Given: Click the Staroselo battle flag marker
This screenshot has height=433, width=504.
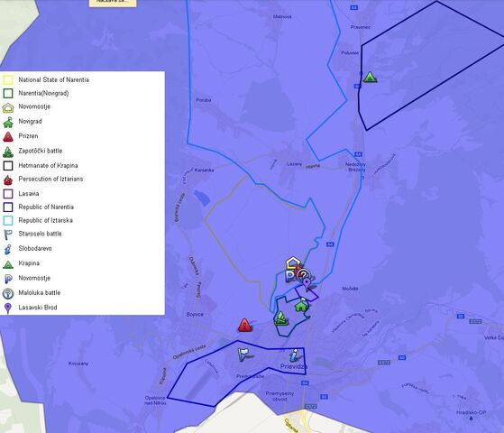Looking at the screenshot, I should click(243, 355).
